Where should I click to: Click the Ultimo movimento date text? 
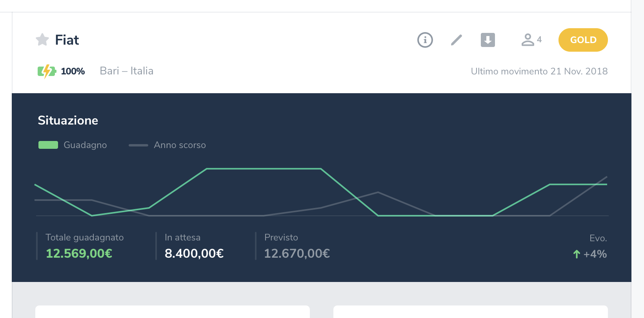click(539, 71)
